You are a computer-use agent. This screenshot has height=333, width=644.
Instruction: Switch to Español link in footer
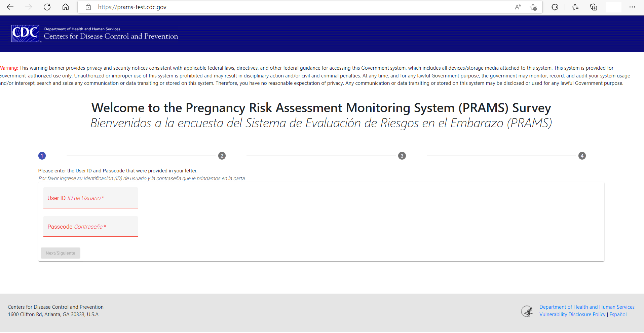click(618, 314)
